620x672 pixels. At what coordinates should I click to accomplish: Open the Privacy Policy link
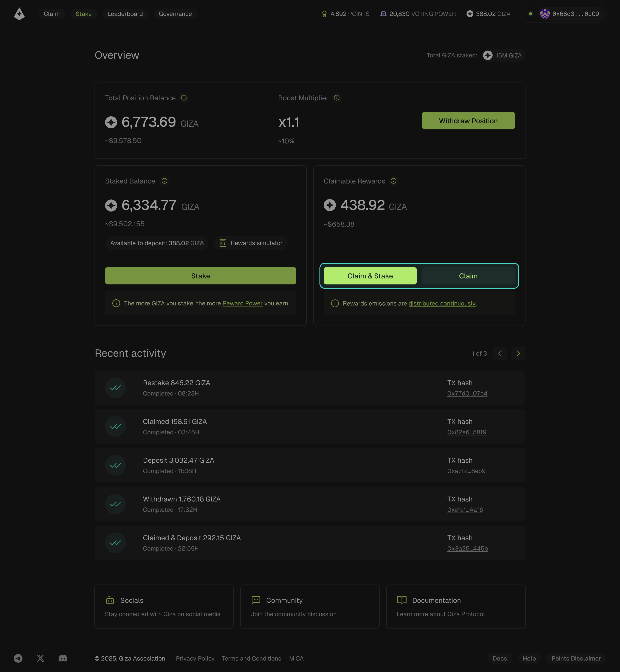[195, 659]
